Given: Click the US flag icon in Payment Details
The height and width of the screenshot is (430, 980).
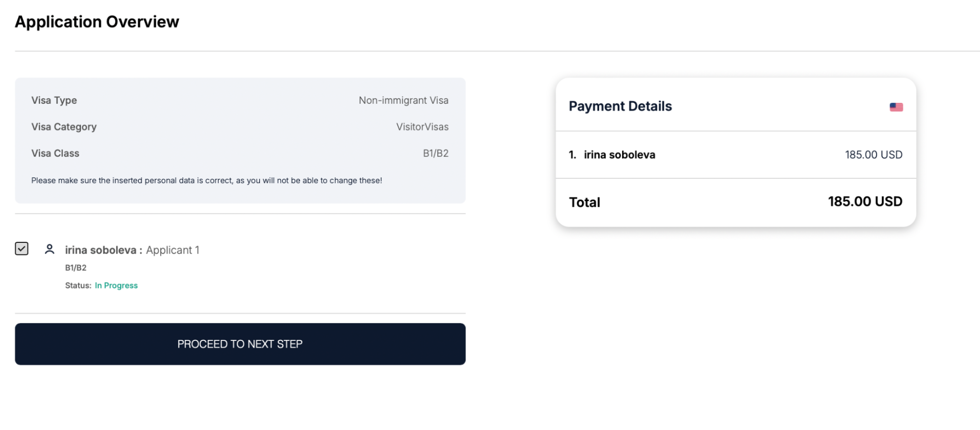Looking at the screenshot, I should [896, 107].
